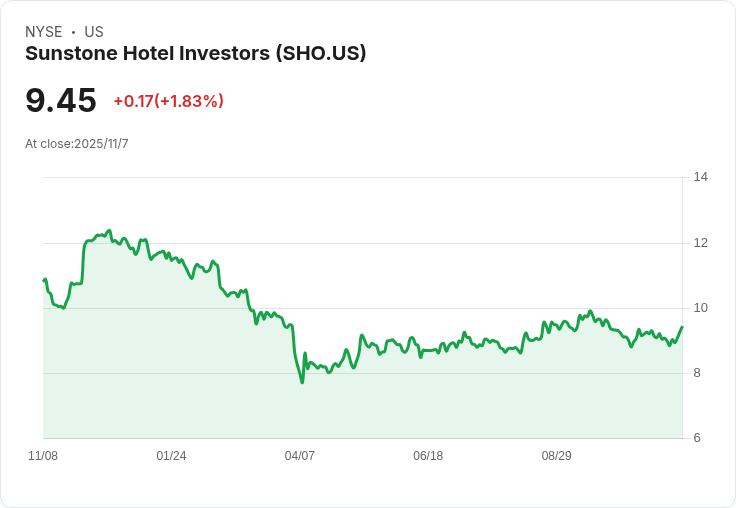Click the chart's peak above 12
Image resolution: width=736 pixels, height=508 pixels.
tap(109, 230)
